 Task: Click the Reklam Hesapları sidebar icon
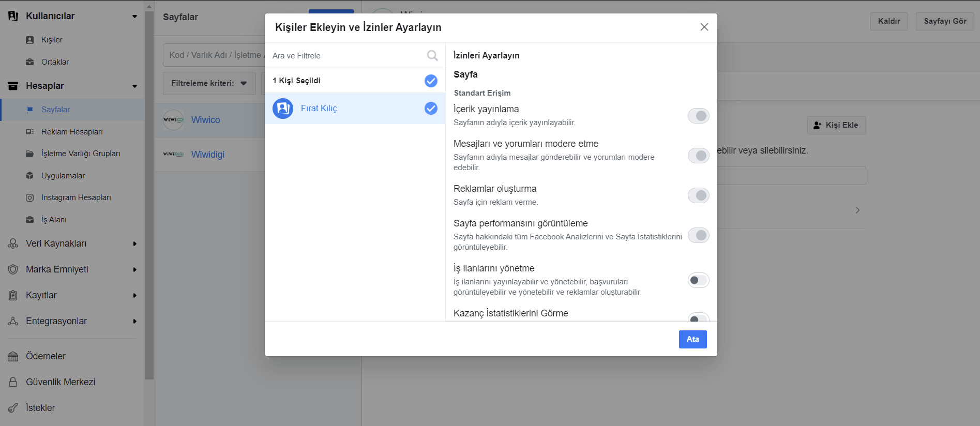tap(30, 132)
